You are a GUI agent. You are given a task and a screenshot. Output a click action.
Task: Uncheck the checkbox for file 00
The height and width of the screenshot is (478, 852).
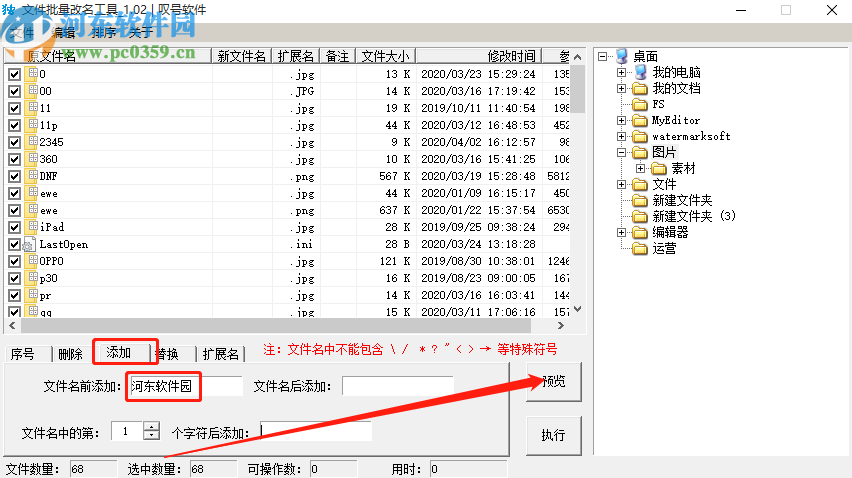(14, 91)
